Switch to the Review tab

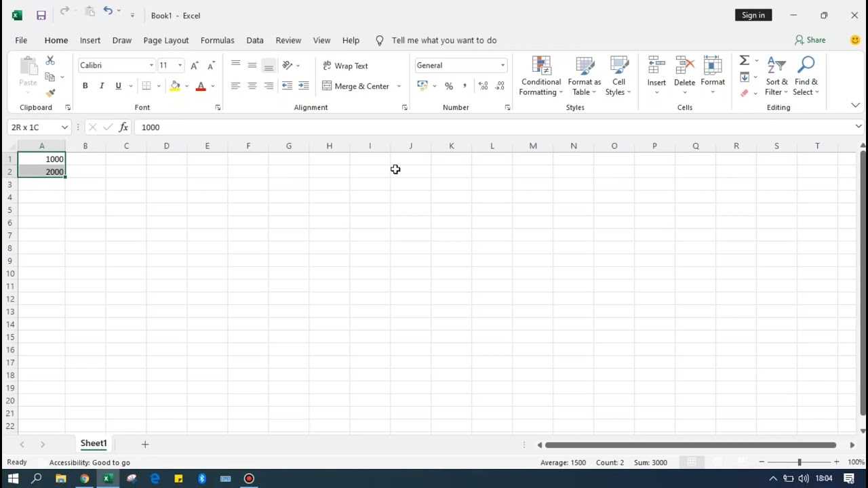click(x=288, y=40)
